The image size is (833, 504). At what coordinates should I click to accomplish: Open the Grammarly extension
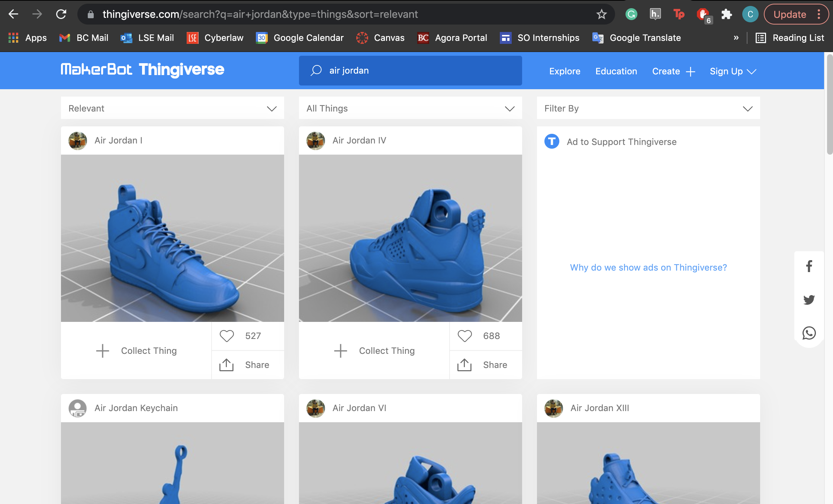(x=631, y=14)
